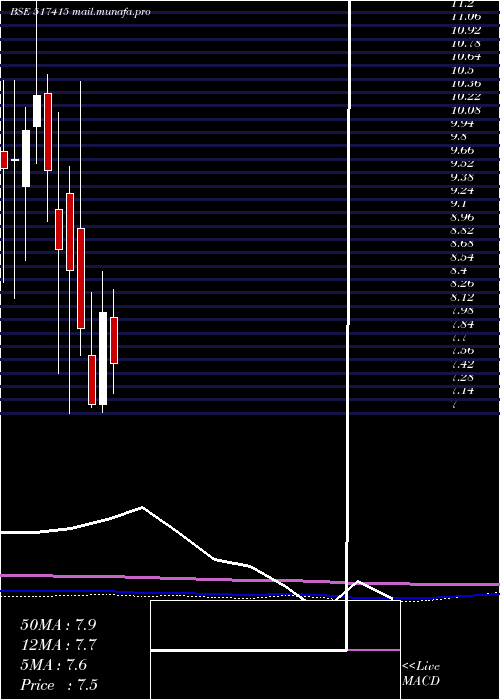Click the tall white candlestick near 7.98

103,358
